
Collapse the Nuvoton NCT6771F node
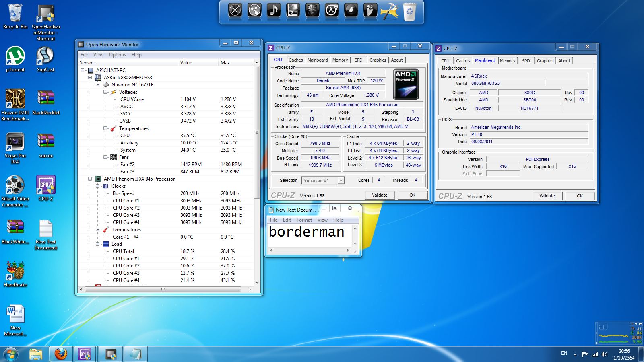click(98, 84)
